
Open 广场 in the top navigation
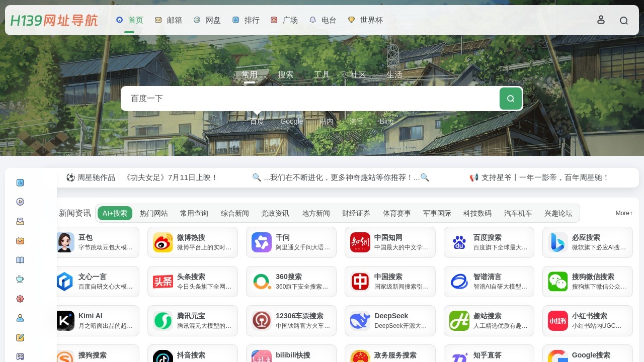click(284, 20)
